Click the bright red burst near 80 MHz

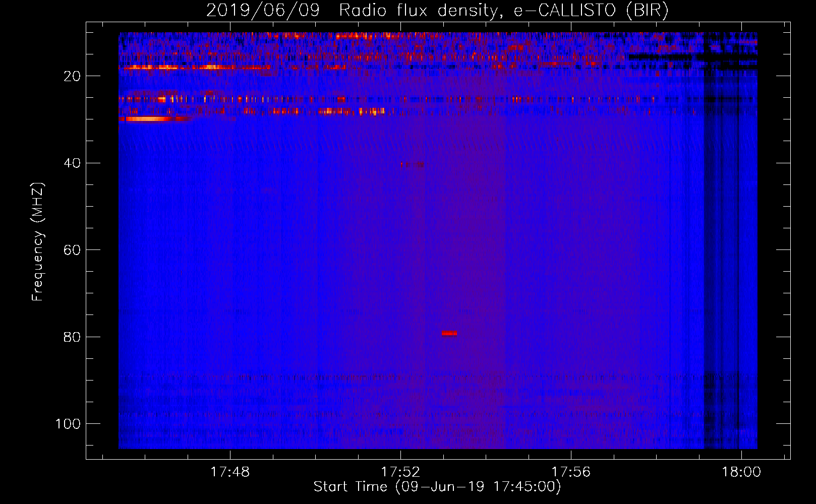coord(449,333)
